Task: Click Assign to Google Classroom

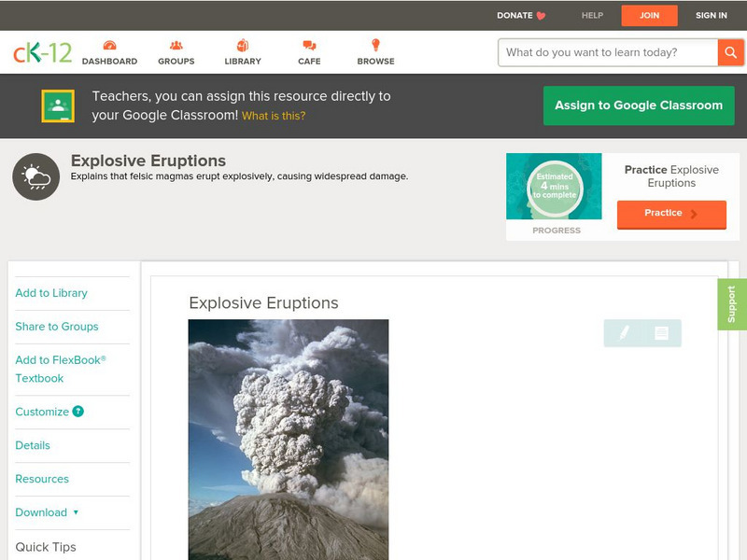Action: 639,105
